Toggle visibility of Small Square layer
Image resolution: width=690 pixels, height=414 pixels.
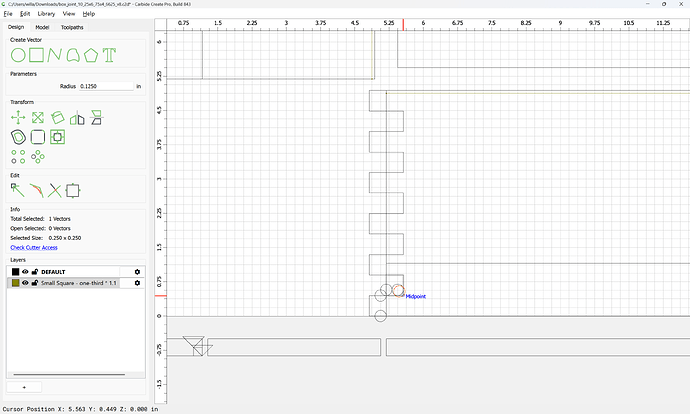(25, 283)
